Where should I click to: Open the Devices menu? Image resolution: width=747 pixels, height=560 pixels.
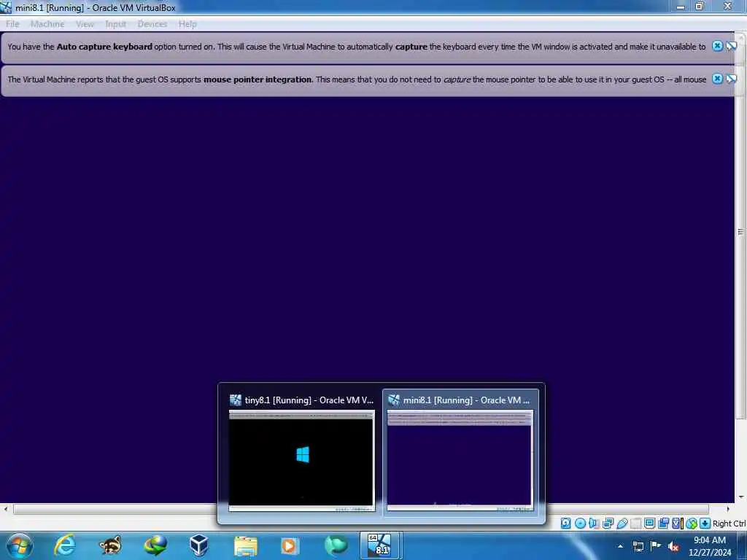pos(152,24)
